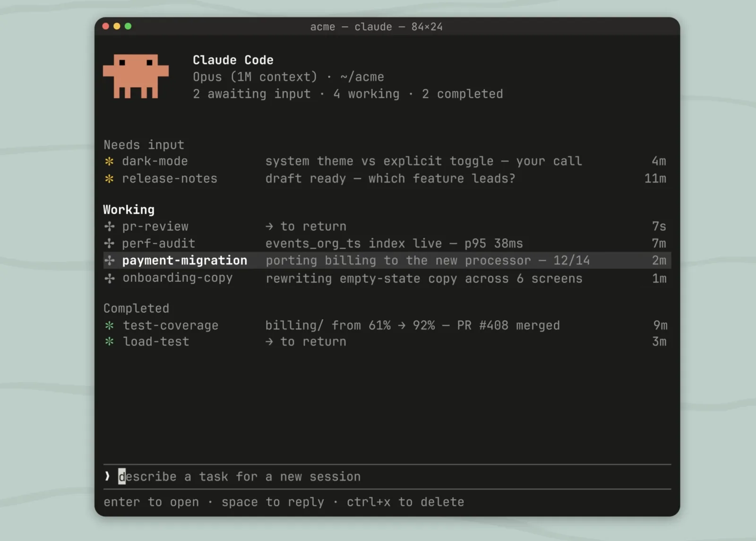Click the 7s time on pr-review row

(x=659, y=227)
